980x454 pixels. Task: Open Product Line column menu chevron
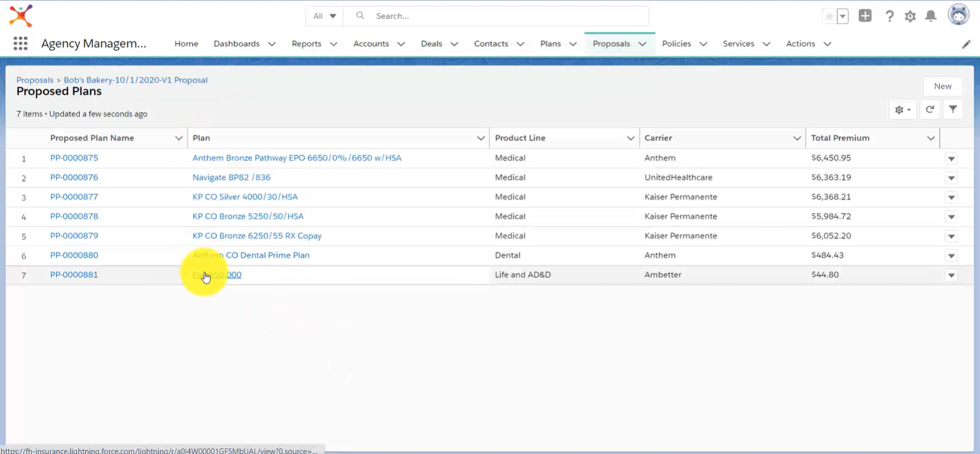(x=631, y=138)
